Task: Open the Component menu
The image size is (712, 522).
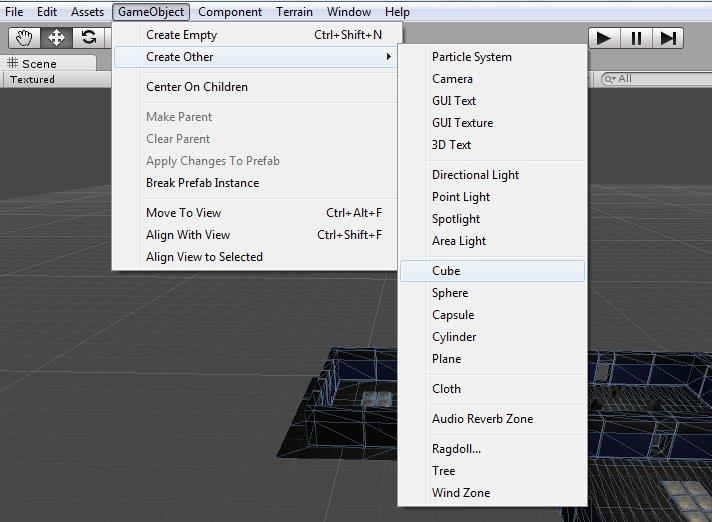Action: pyautogui.click(x=230, y=11)
